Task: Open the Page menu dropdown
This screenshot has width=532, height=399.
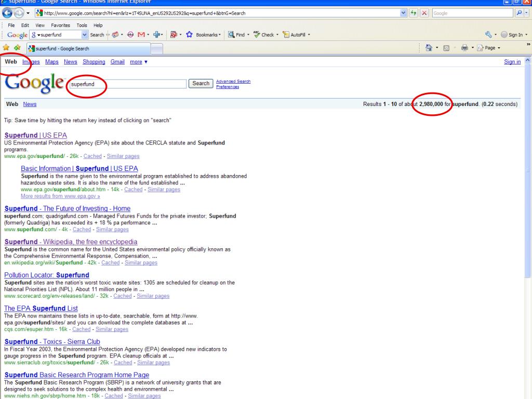Action: tap(489, 48)
